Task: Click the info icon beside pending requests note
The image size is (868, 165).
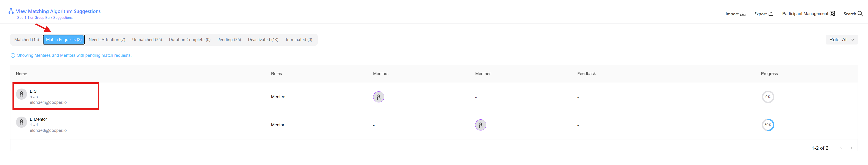Action: [x=13, y=56]
